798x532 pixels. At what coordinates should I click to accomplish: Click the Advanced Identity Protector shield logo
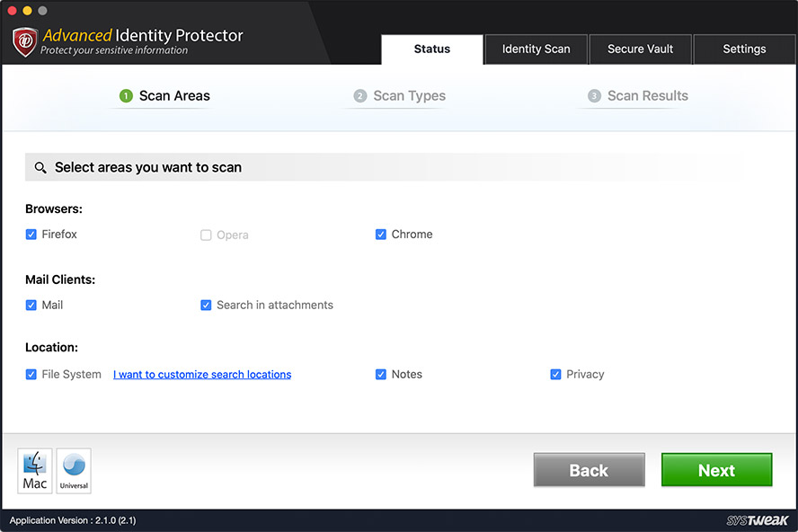pos(25,41)
